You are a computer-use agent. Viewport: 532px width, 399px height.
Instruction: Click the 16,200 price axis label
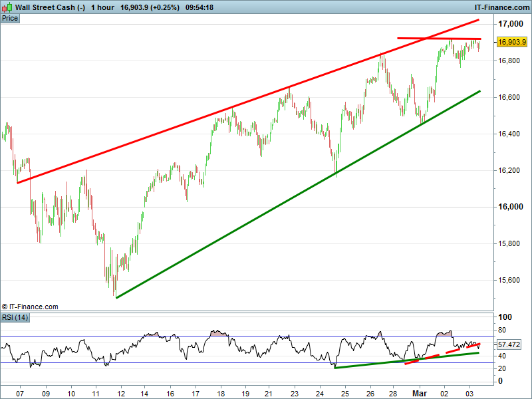(x=509, y=171)
